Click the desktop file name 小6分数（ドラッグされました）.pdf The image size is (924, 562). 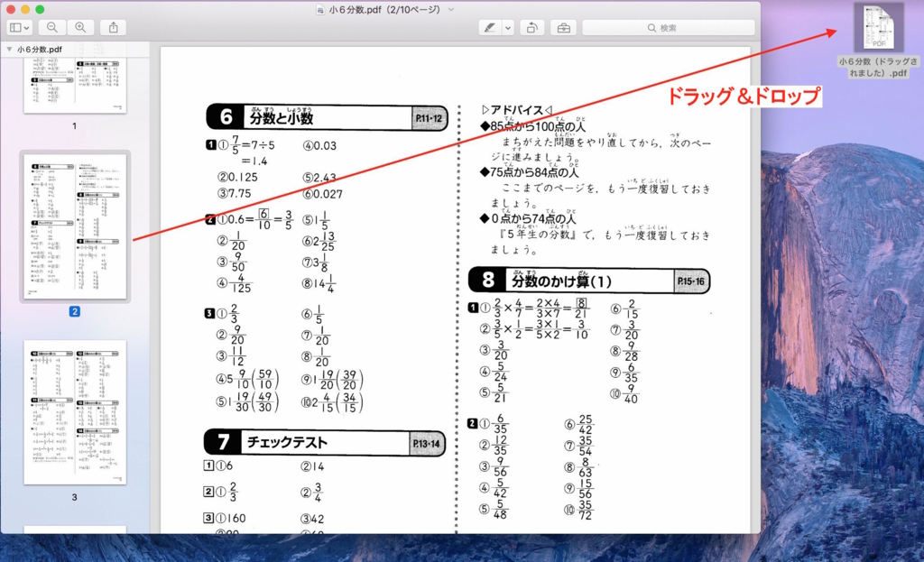pyautogui.click(x=879, y=67)
